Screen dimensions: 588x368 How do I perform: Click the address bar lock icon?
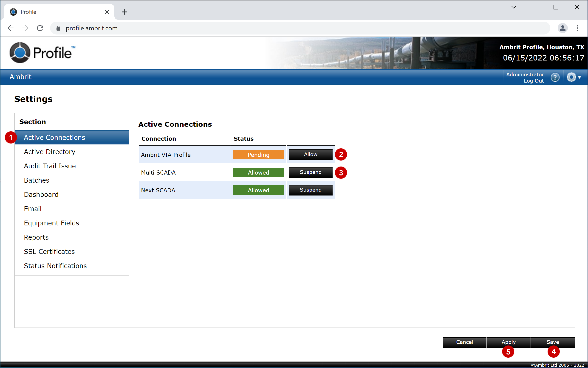tap(58, 28)
